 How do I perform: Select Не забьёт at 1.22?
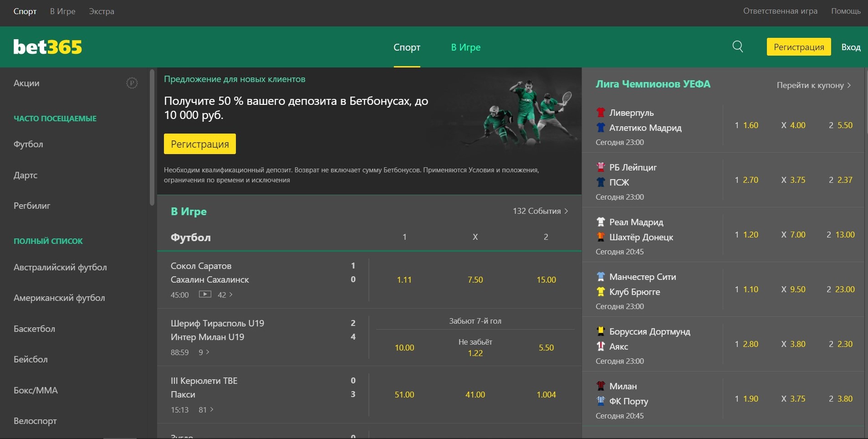(475, 348)
